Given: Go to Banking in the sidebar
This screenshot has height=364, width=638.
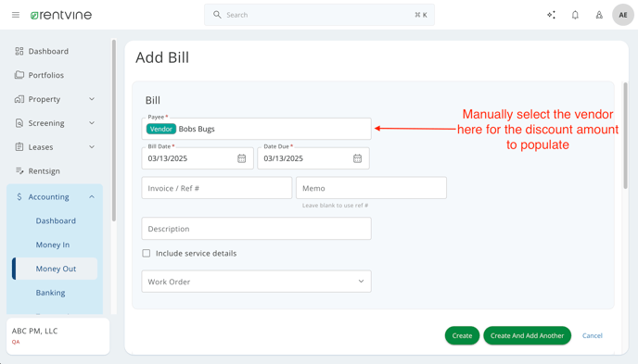Looking at the screenshot, I should point(50,293).
